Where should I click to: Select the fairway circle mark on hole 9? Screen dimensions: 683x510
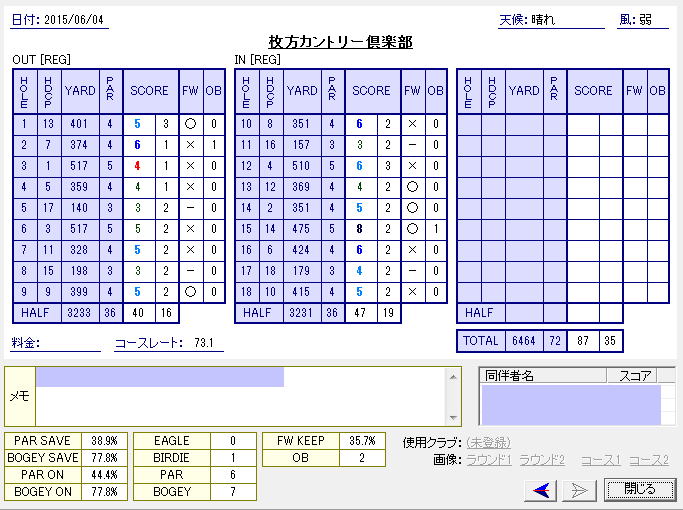190,292
